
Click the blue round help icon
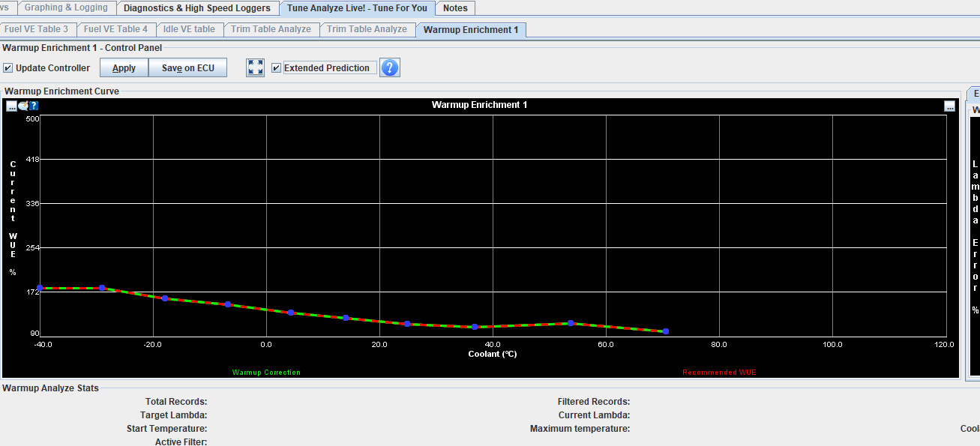tap(390, 67)
